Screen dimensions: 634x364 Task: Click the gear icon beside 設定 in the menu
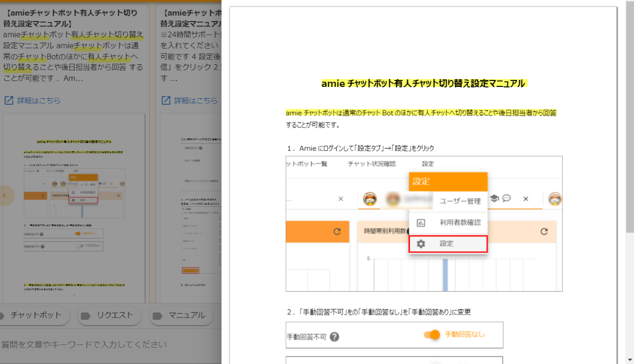421,244
